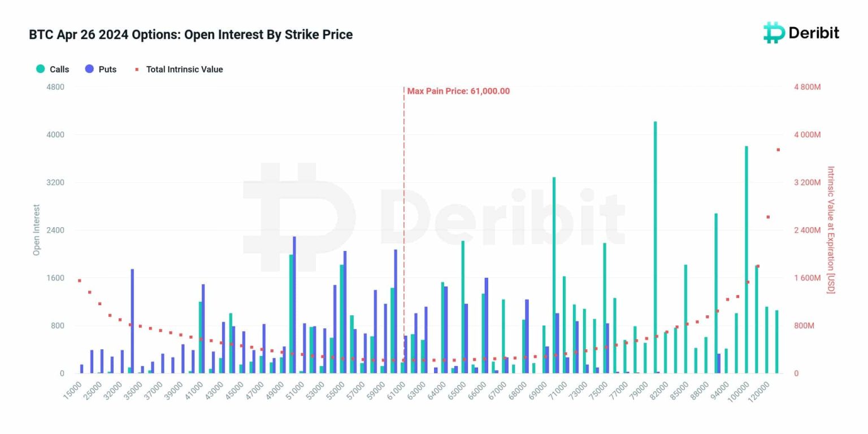Click the 100000 strike calls bar

(x=747, y=259)
